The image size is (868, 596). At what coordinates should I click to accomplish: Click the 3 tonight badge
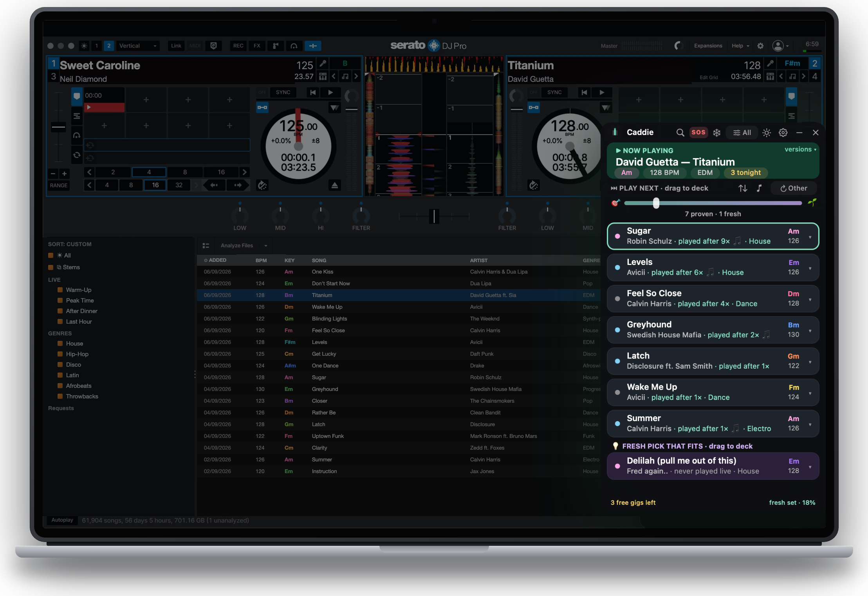click(x=745, y=173)
